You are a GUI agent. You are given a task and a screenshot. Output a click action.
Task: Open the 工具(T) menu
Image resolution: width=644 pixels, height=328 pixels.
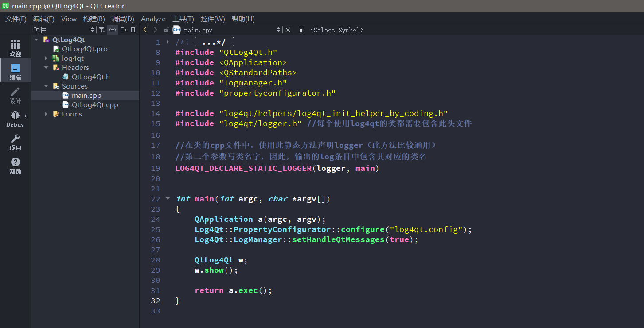(183, 19)
